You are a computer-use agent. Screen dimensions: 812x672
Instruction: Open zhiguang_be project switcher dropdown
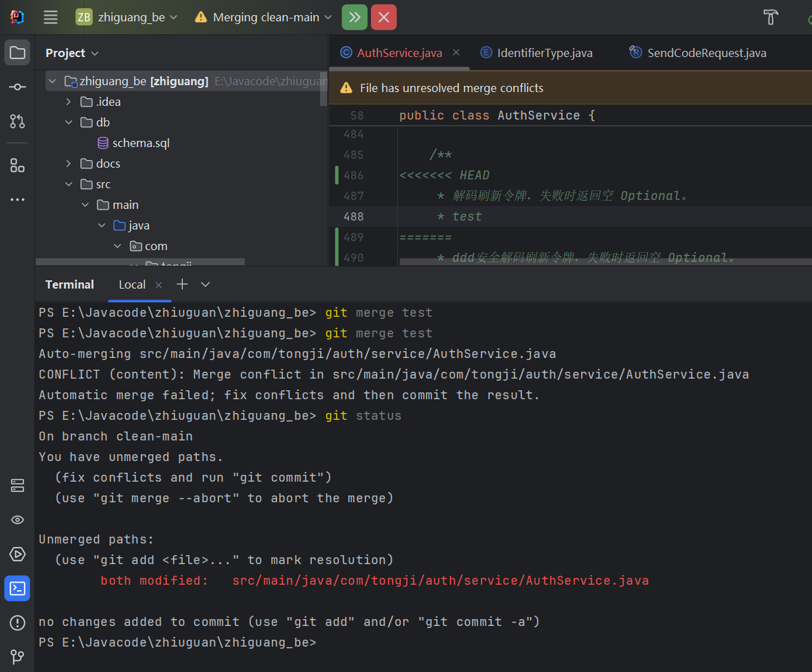(127, 17)
